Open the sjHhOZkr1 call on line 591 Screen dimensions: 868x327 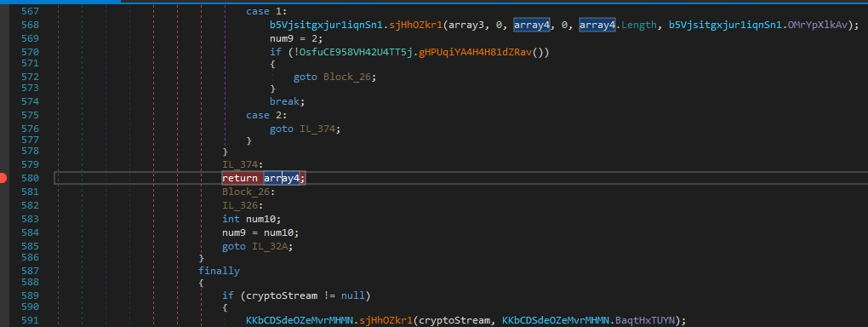(385, 320)
